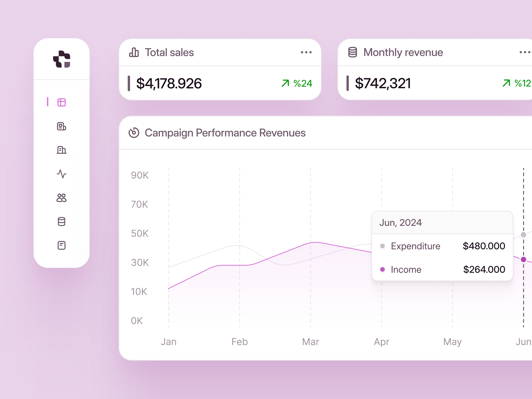Open the newspaper icon in sidebar
Viewport: 532px width, 399px height.
[x=62, y=126]
